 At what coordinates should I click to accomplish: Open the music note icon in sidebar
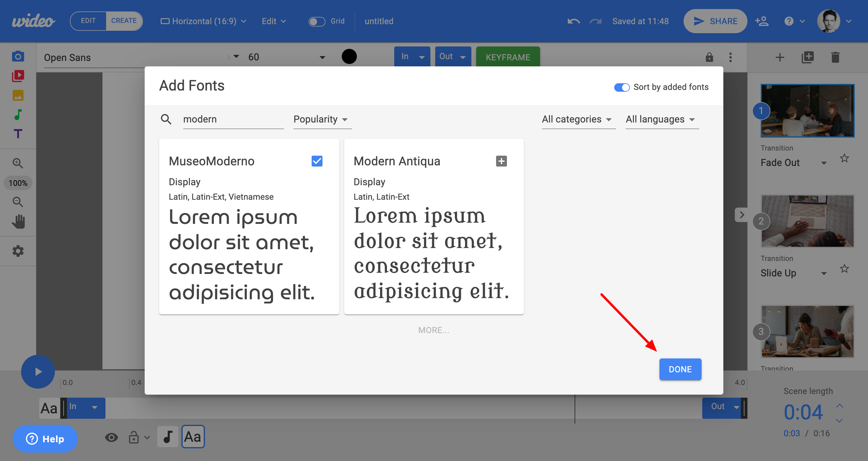coord(18,115)
